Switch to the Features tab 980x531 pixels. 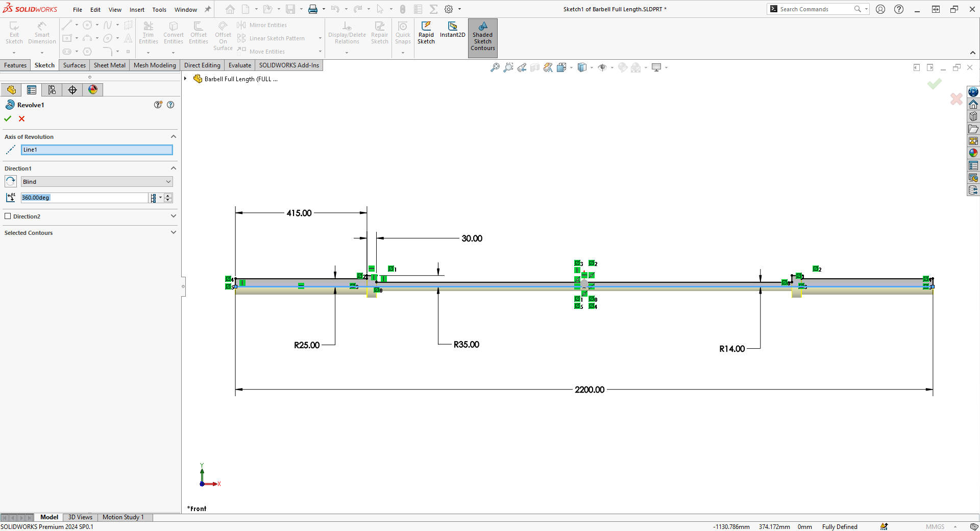15,65
